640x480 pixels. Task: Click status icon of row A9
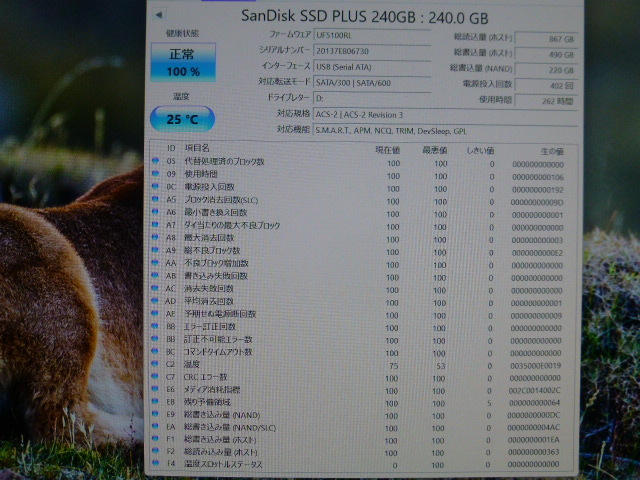[155, 249]
